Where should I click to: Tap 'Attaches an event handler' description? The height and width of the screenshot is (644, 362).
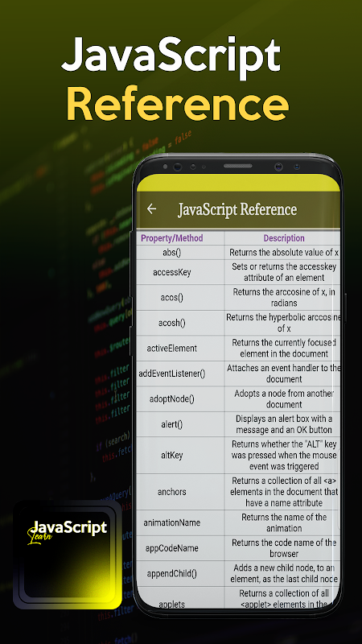284,374
